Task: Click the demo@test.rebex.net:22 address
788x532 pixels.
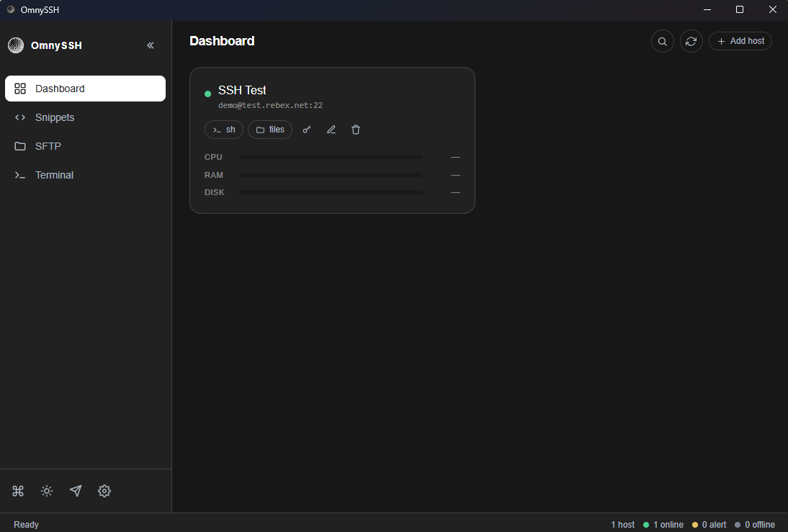Action: pyautogui.click(x=270, y=105)
